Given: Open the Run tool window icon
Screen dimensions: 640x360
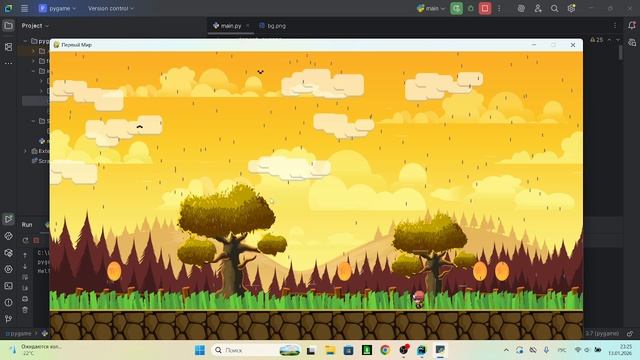Looking at the screenshot, I should coord(8,219).
